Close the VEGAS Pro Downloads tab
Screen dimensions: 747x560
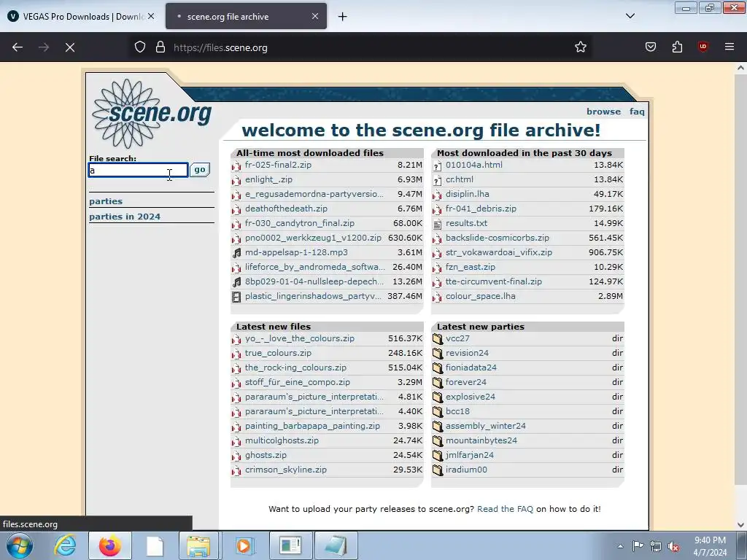coord(151,16)
